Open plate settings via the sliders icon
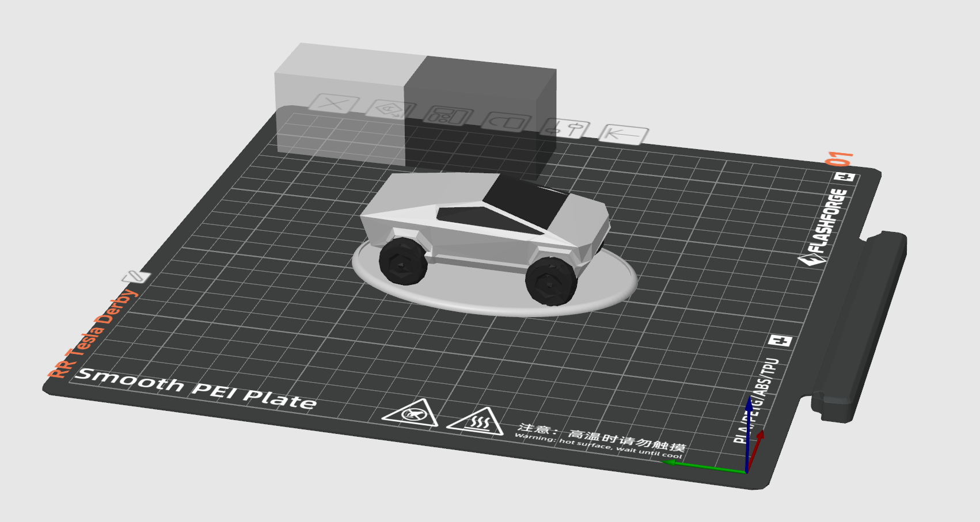980x522 pixels. click(x=565, y=128)
